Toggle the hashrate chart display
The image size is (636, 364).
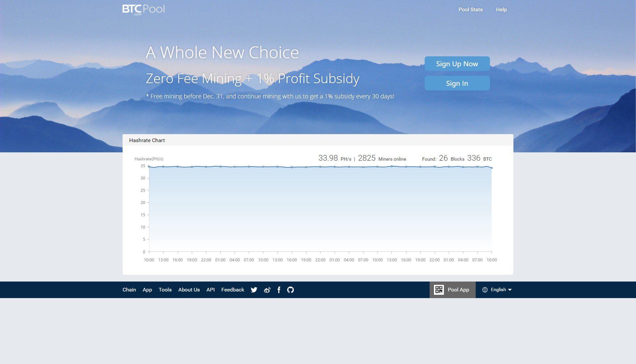[147, 140]
